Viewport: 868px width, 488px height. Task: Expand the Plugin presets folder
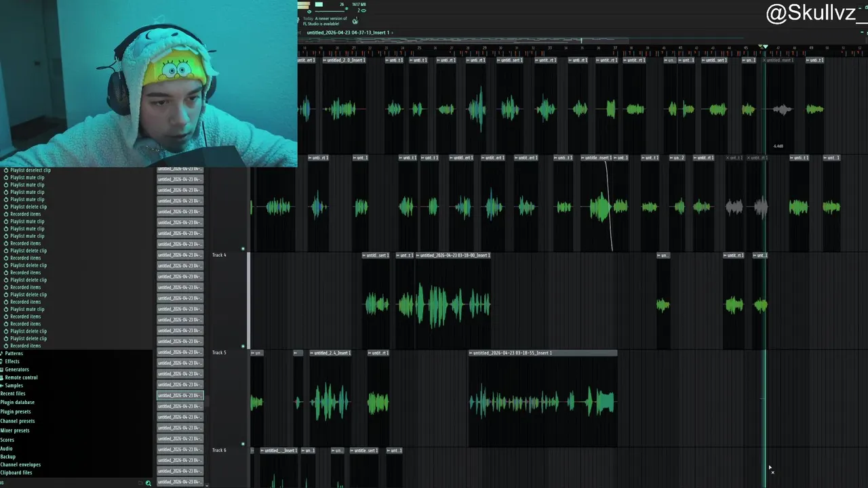tap(16, 411)
